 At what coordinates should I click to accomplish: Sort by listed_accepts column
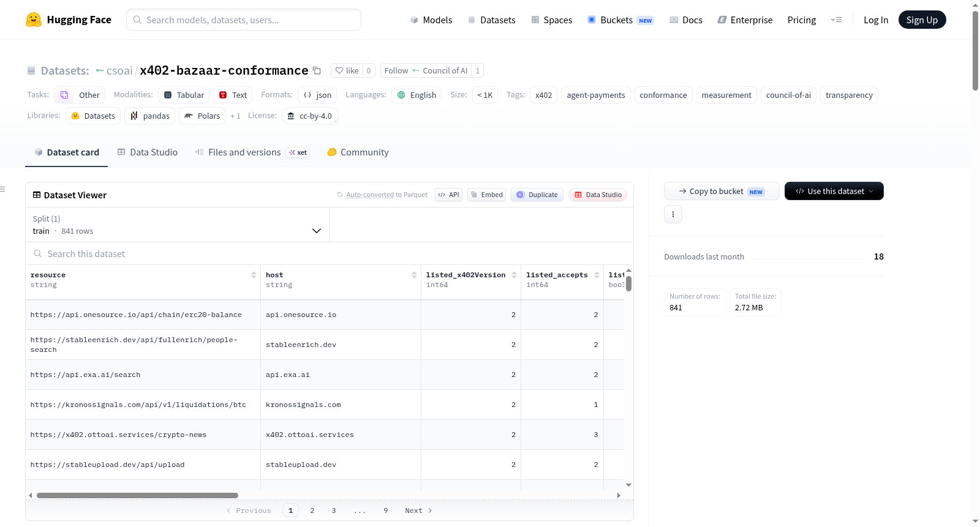click(597, 275)
